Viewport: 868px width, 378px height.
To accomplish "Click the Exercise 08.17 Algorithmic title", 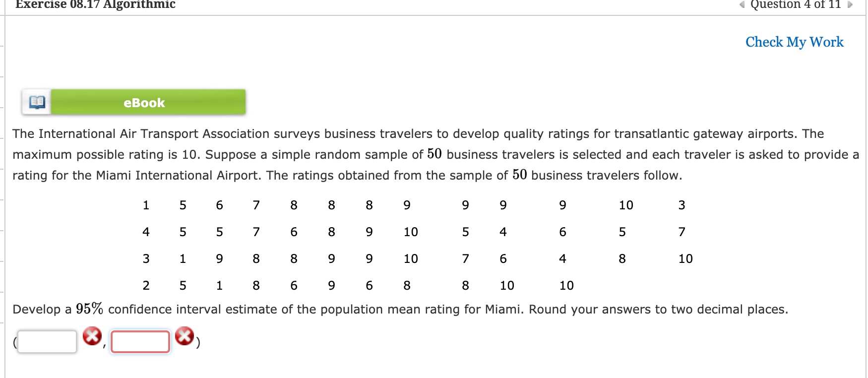I will click(x=95, y=4).
